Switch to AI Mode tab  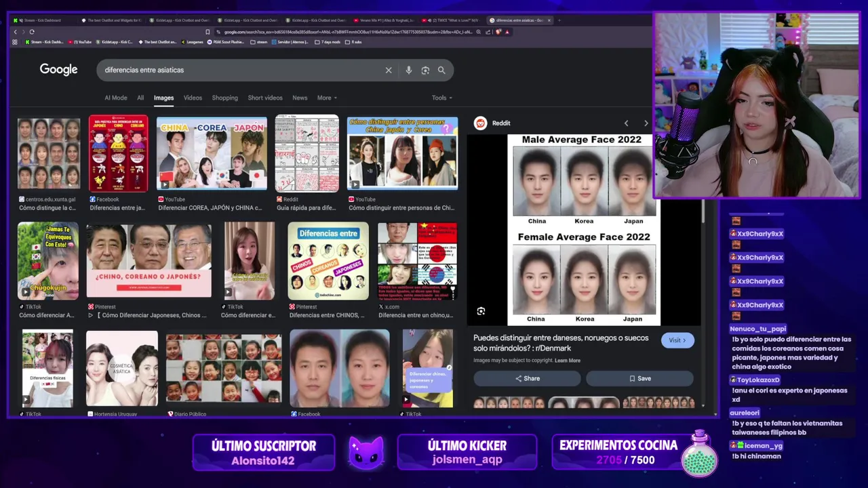[116, 98]
